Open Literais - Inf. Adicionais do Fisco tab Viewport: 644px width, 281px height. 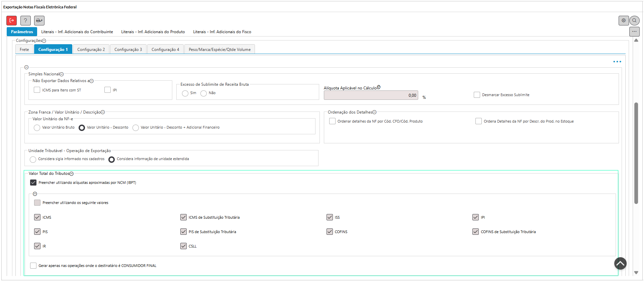(222, 32)
